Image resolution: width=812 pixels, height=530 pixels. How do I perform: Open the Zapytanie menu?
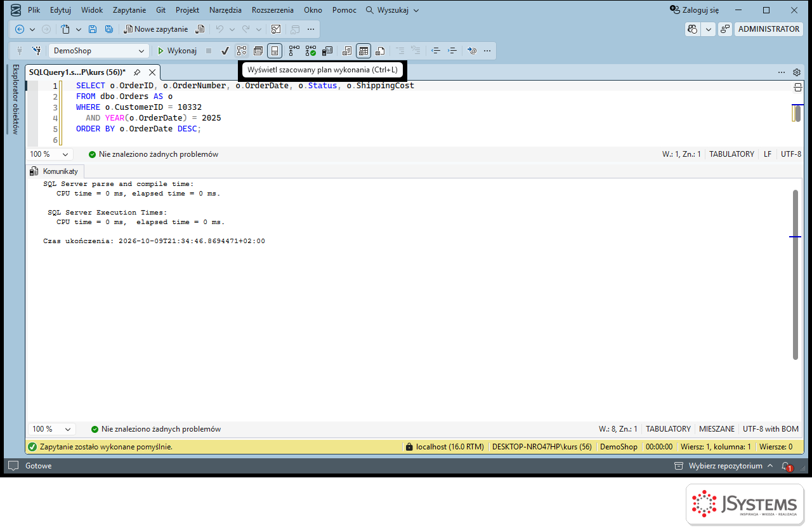click(x=129, y=10)
